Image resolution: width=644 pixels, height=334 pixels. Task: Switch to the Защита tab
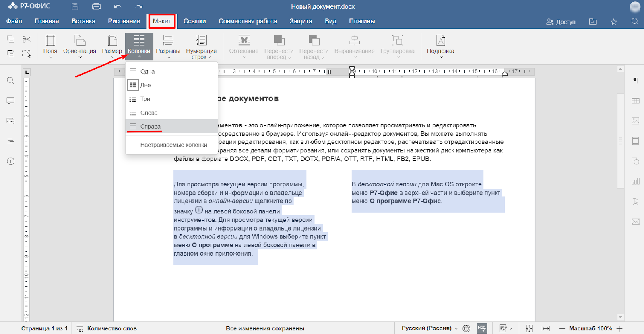point(301,21)
